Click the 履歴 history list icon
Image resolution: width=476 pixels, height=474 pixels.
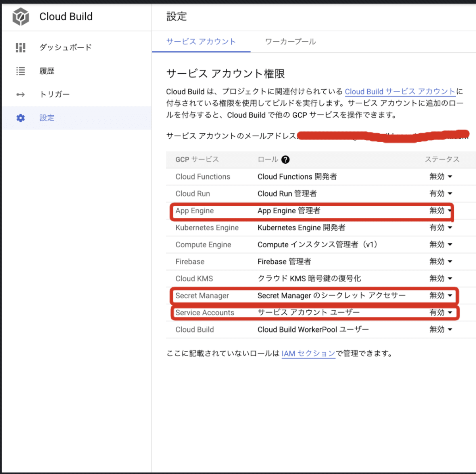(x=21, y=71)
